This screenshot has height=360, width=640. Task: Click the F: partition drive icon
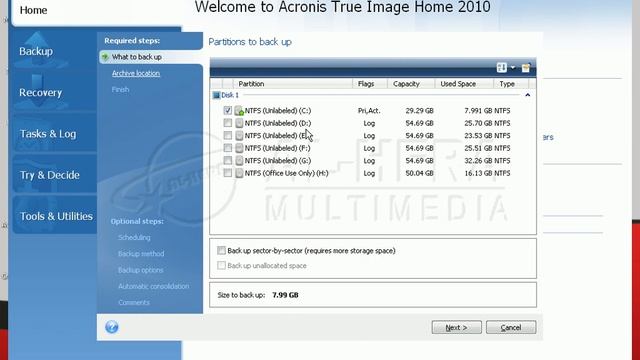click(x=239, y=148)
